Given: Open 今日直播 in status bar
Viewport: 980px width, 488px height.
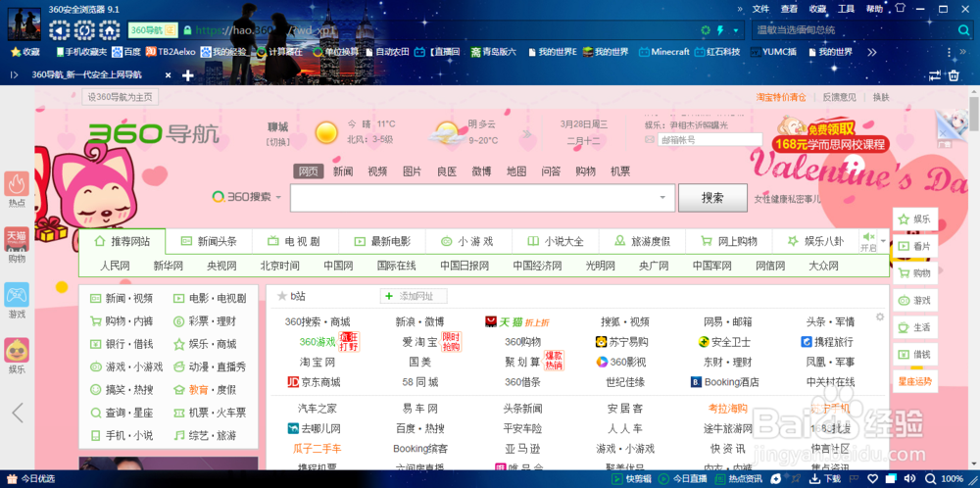Looking at the screenshot, I should [683, 478].
